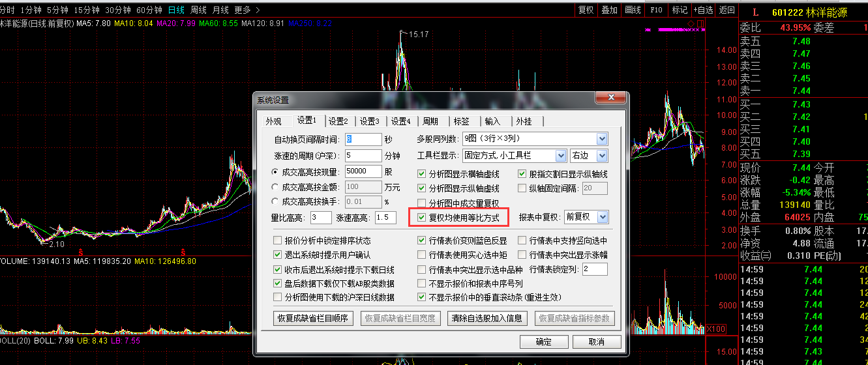Select the 月线 period
The height and width of the screenshot is (365, 868).
(x=220, y=10)
